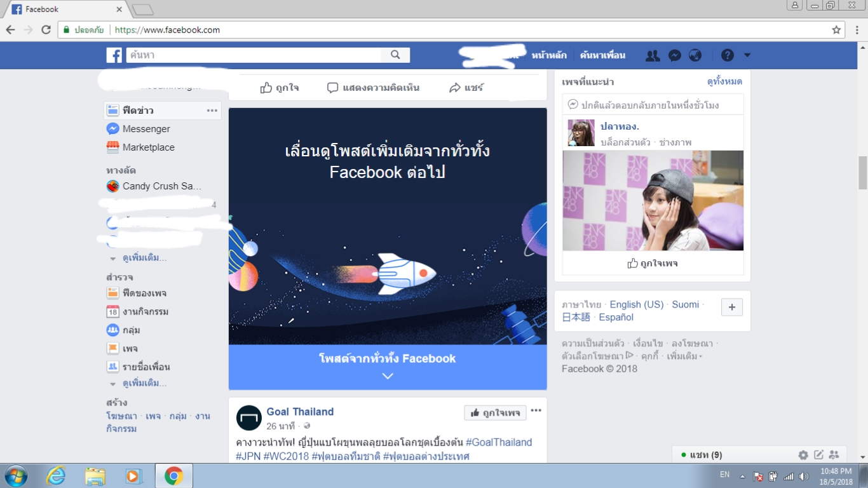Click #WC2018 hashtag
The image size is (868, 488).
[x=286, y=456]
